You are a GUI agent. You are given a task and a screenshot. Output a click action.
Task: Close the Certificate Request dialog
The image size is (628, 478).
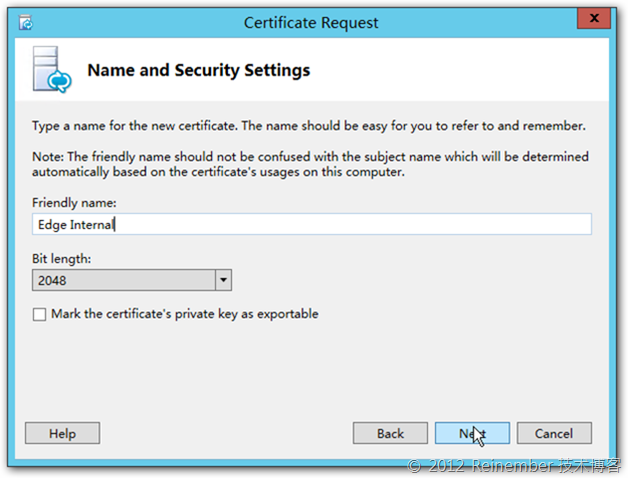coord(594,18)
